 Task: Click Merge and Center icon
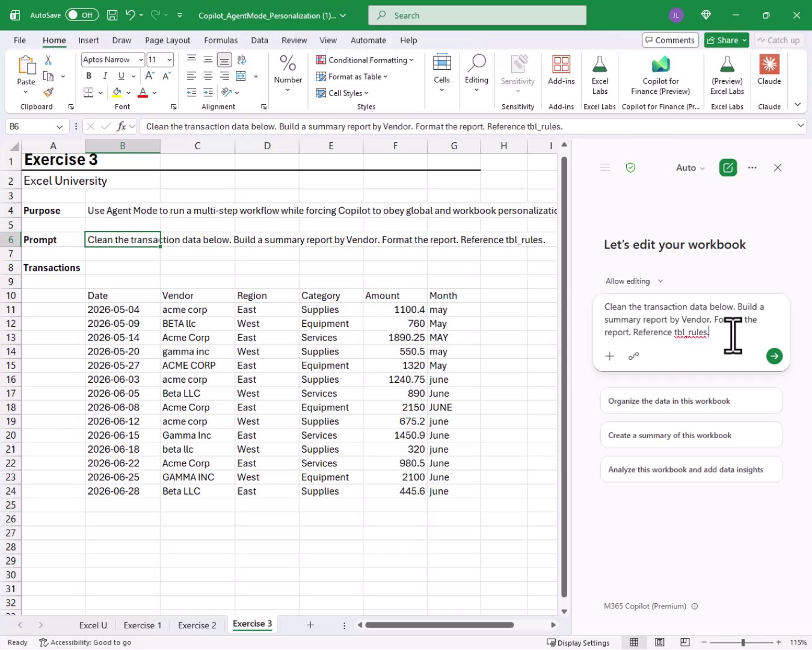[x=241, y=76]
